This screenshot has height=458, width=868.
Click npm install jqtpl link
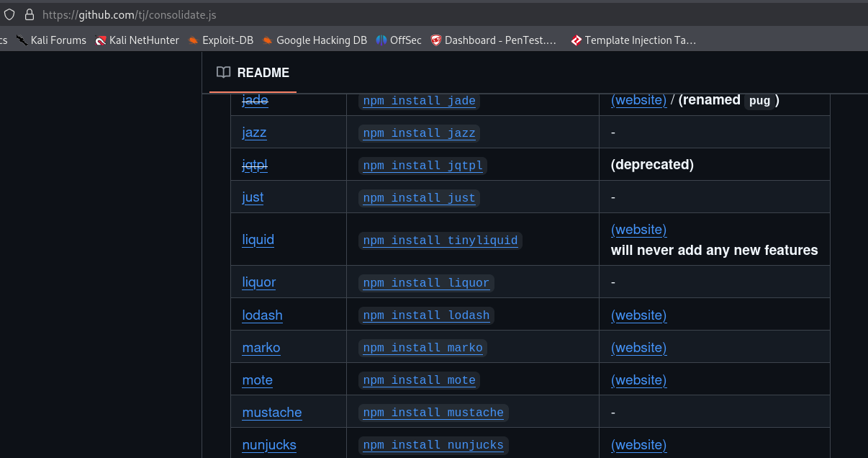click(x=422, y=166)
